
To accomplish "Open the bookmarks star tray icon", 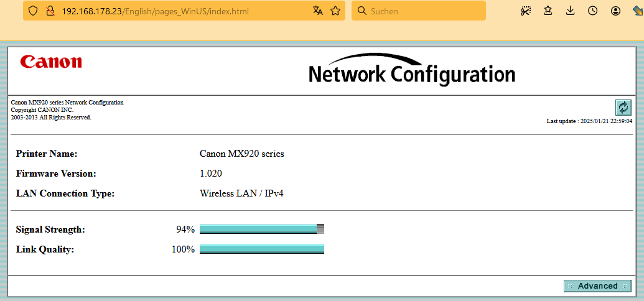I will pos(548,11).
